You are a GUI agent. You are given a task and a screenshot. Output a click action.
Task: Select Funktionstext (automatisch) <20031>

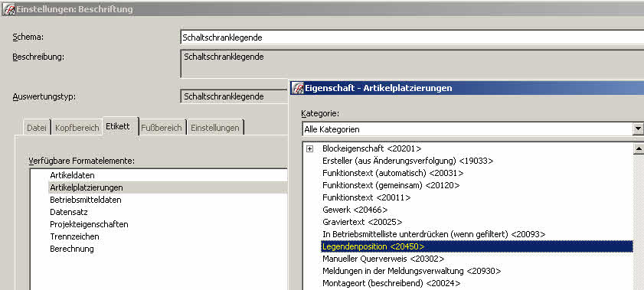(393, 173)
